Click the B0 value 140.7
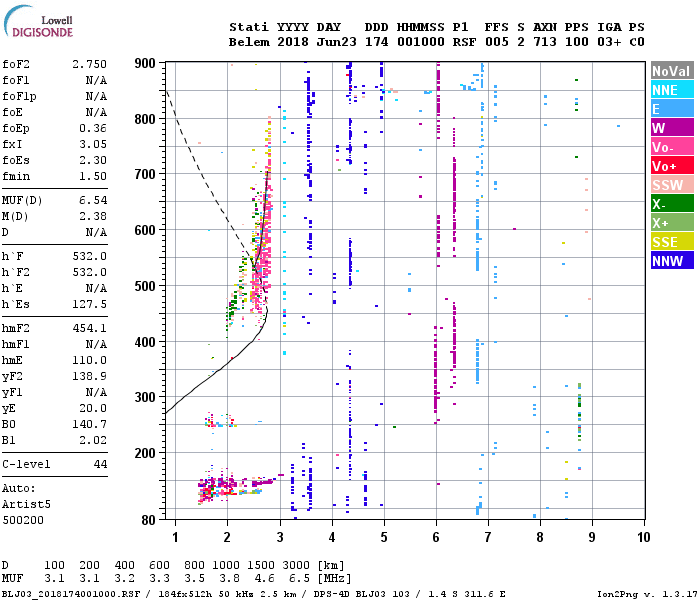The image size is (700, 600). click(x=90, y=424)
